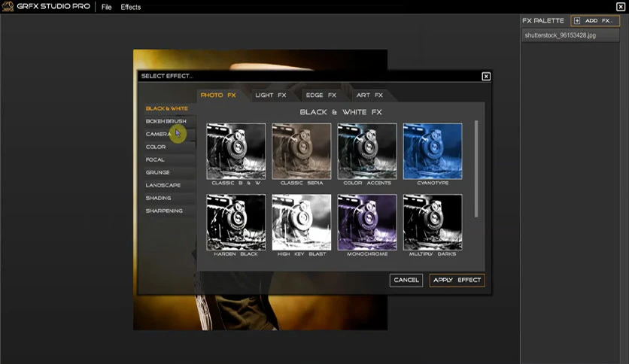This screenshot has width=629, height=364.
Task: Click the Cancel button
Action: coord(406,281)
